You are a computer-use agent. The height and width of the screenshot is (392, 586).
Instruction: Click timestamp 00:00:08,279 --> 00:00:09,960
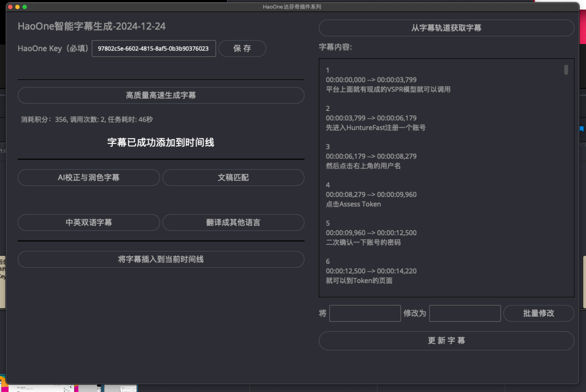371,195
